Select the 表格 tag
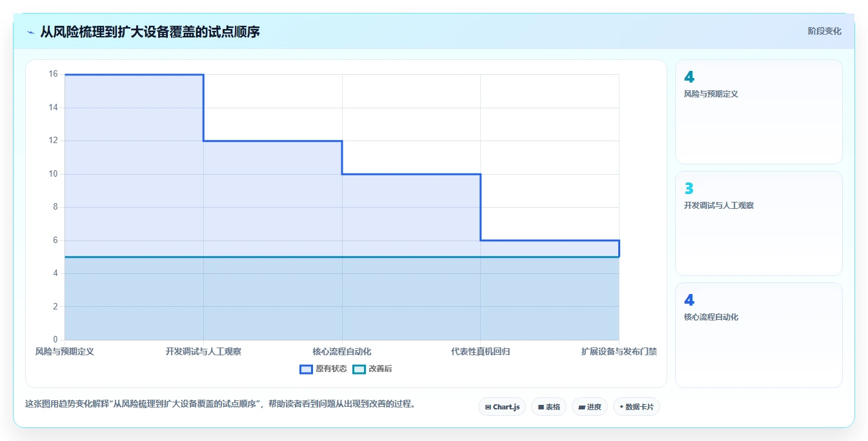 [x=549, y=407]
